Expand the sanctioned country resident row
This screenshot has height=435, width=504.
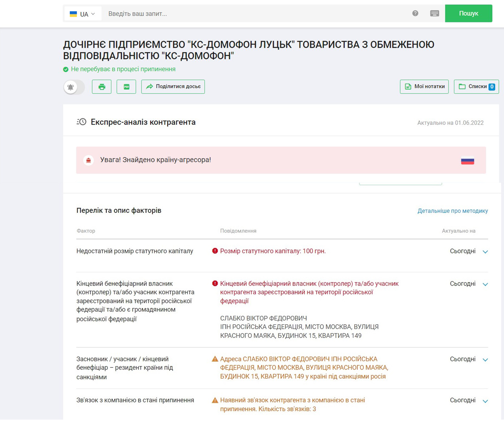click(x=485, y=360)
